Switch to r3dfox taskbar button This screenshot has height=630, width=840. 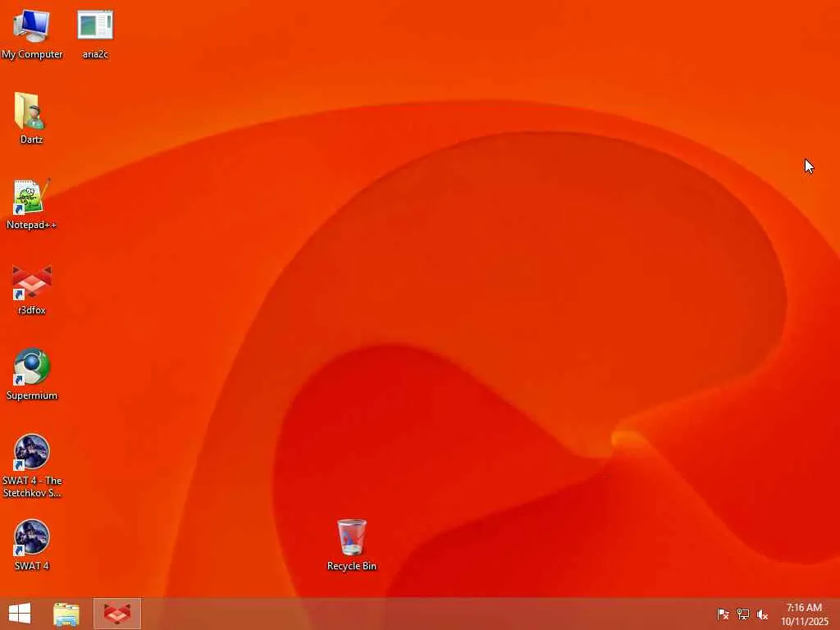(x=116, y=614)
